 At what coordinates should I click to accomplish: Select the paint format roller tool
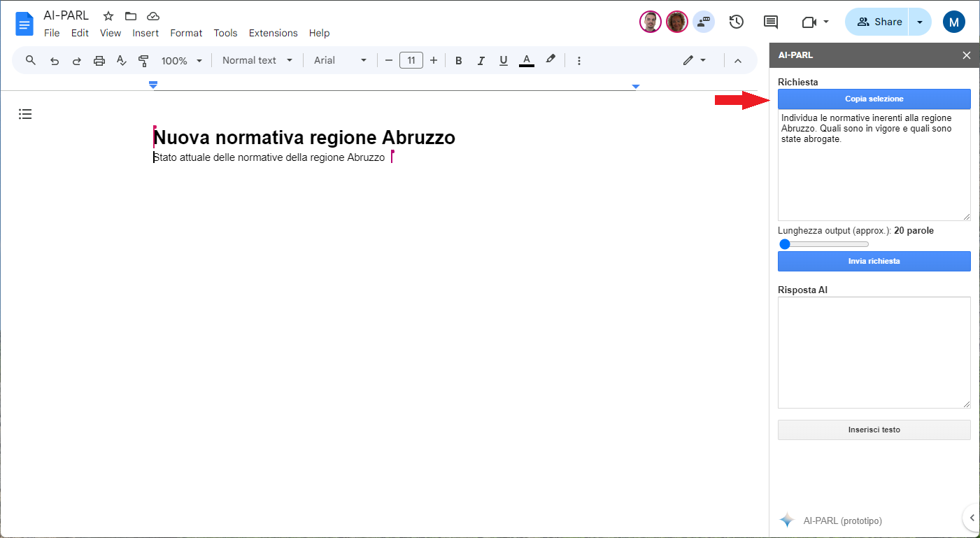click(143, 61)
